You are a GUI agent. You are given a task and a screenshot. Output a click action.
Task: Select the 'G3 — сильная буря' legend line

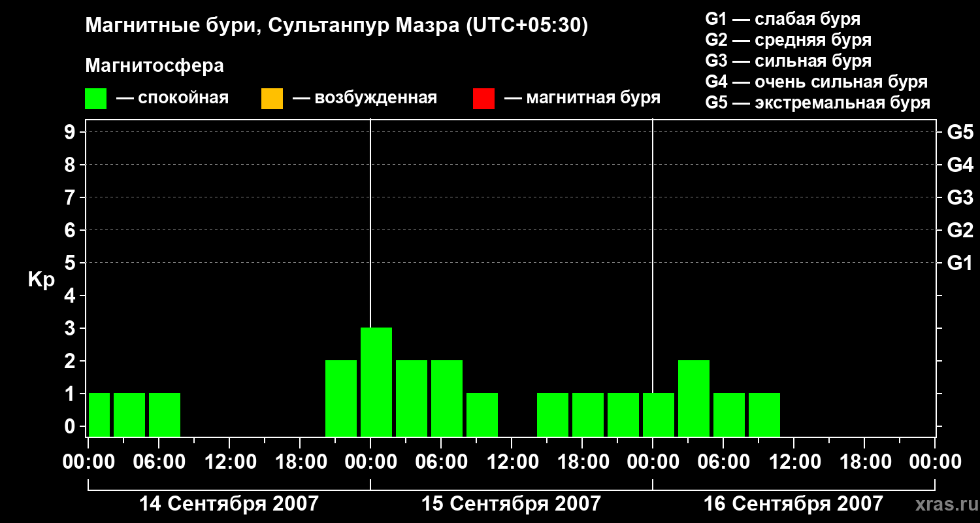789,61
